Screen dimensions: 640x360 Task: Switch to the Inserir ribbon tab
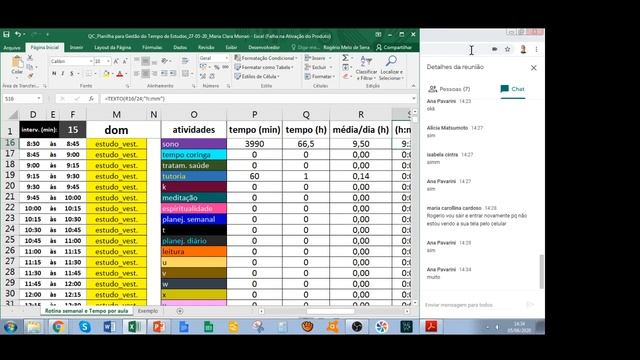(x=76, y=47)
